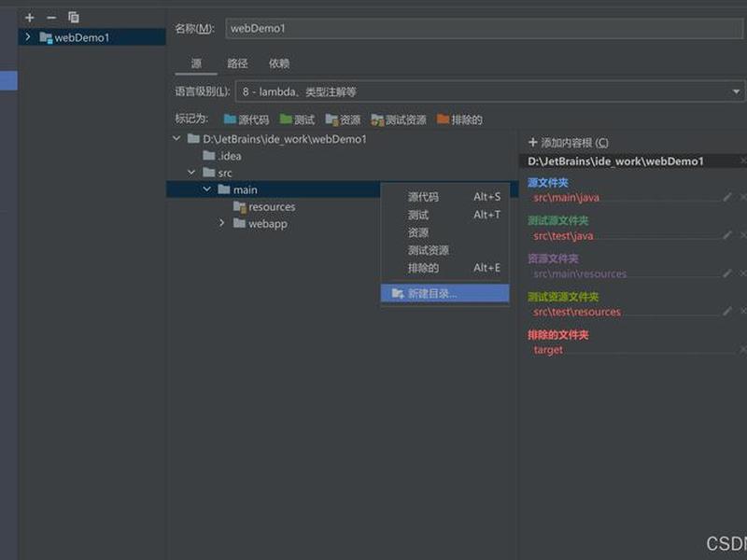This screenshot has width=747, height=560.
Task: Click 新建目录... in the context menu
Action: click(x=445, y=293)
